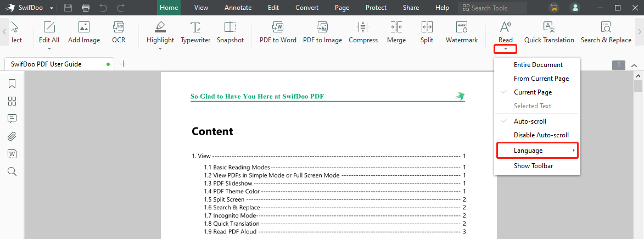Click scrollbar up arrow
Screen dimensions: 644x239
click(x=638, y=75)
